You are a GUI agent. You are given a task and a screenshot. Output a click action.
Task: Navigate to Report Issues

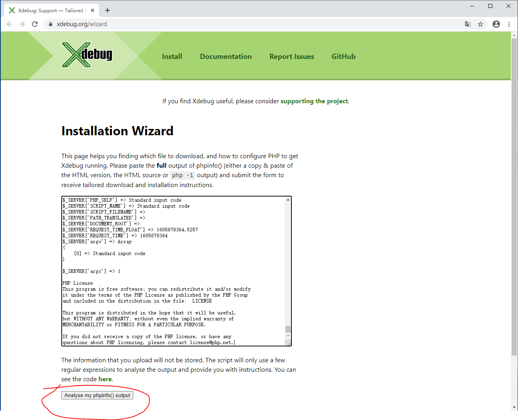tap(291, 56)
